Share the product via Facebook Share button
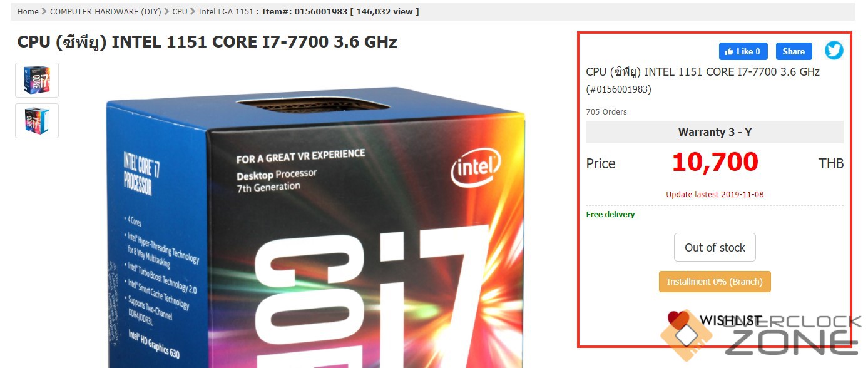The width and height of the screenshot is (868, 368). pyautogui.click(x=794, y=51)
